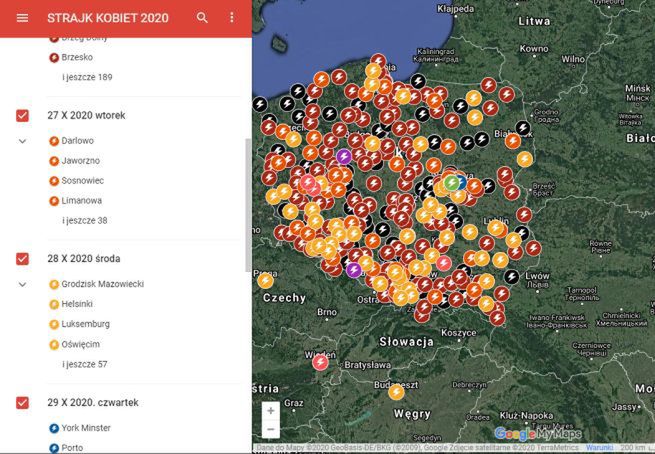Show more: i jeszcze 38
Screen dimensions: 655x454
85,221
